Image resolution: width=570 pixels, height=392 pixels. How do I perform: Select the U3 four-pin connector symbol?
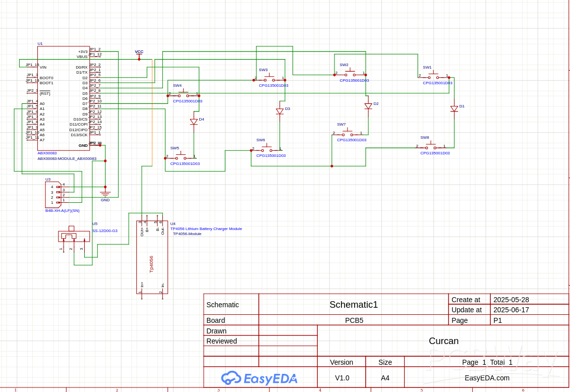tap(53, 195)
